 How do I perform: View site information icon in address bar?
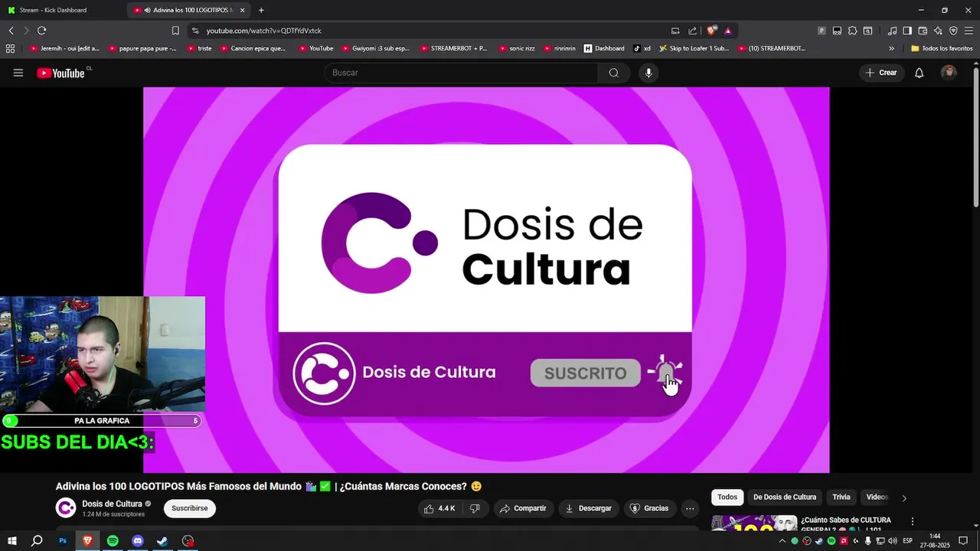click(x=195, y=31)
